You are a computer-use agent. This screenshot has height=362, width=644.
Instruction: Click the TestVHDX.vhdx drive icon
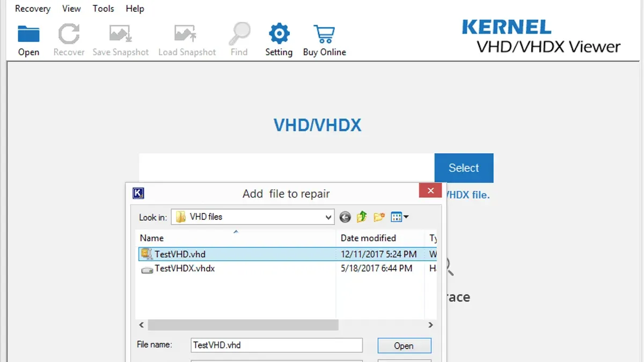pyautogui.click(x=147, y=269)
